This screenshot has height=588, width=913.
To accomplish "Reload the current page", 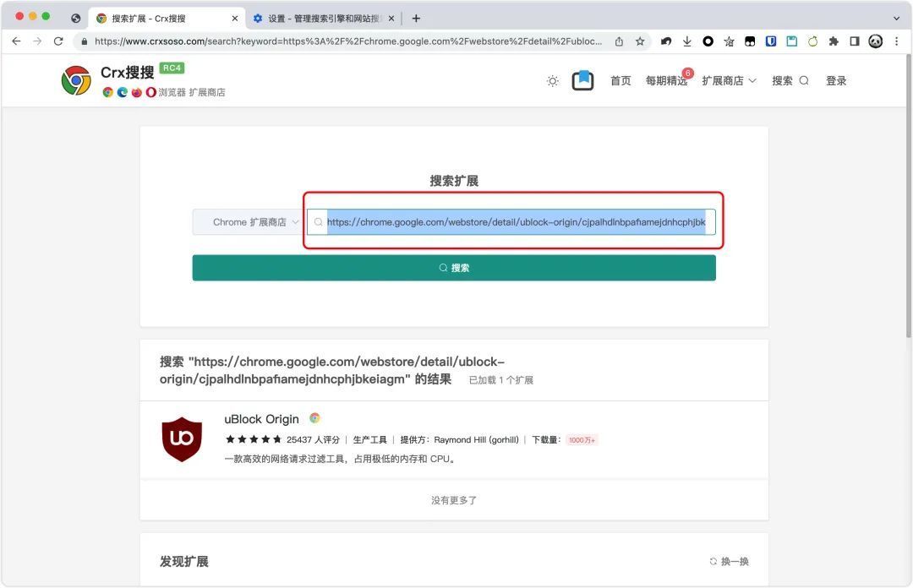I will pos(58,41).
